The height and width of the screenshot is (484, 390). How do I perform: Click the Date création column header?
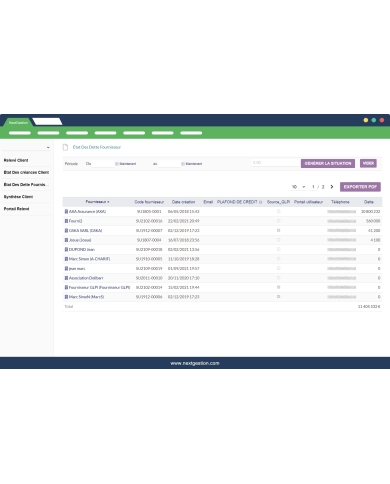coord(183,202)
